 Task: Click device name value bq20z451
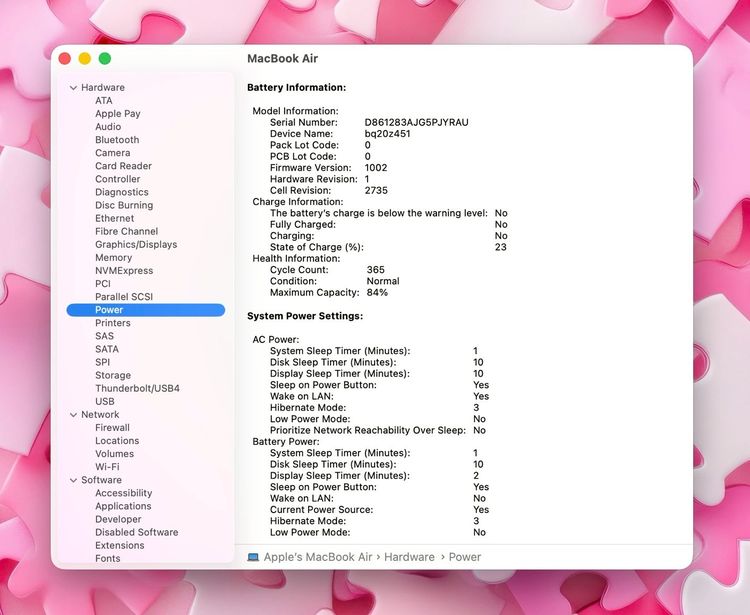coord(387,134)
